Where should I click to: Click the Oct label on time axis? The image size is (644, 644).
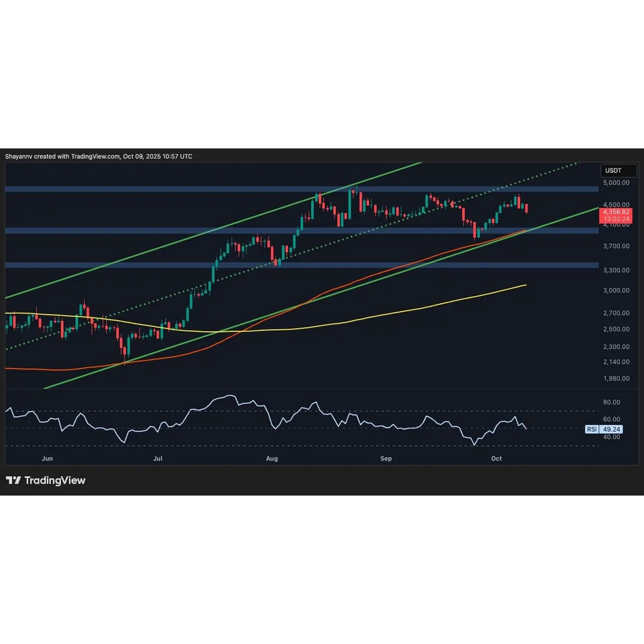coord(497,458)
